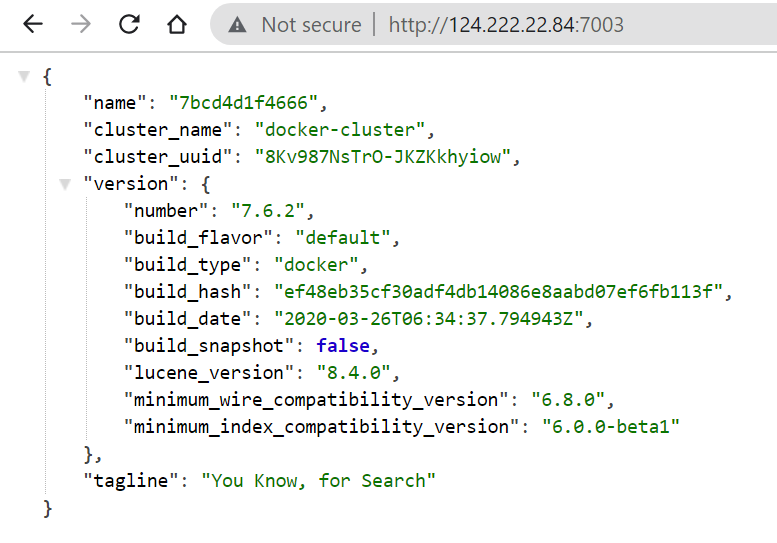This screenshot has height=543, width=777.
Task: Go to the home page icon
Action: tap(177, 25)
